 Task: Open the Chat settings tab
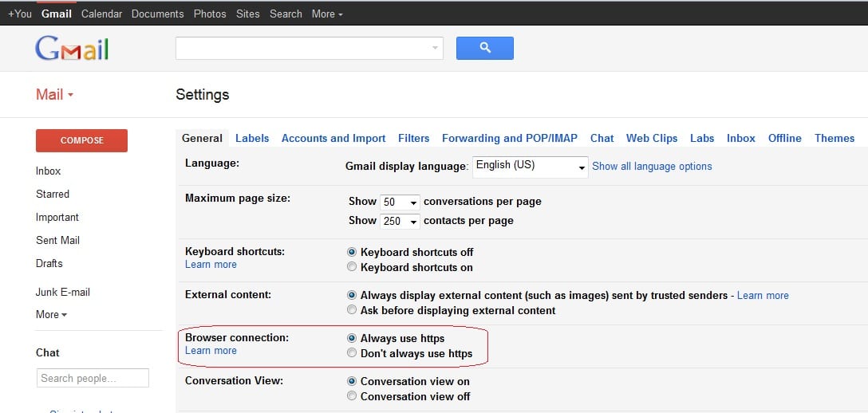(x=602, y=138)
